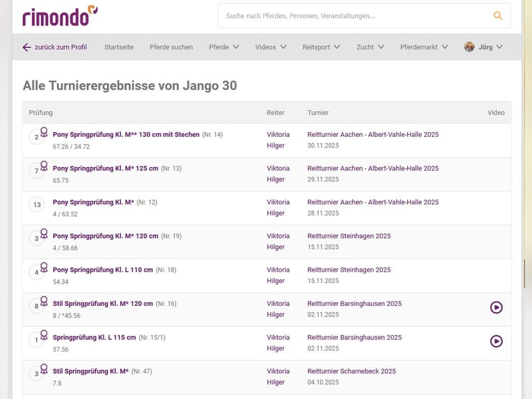
Task: Expand the Pferde dropdown menu
Action: tap(224, 47)
